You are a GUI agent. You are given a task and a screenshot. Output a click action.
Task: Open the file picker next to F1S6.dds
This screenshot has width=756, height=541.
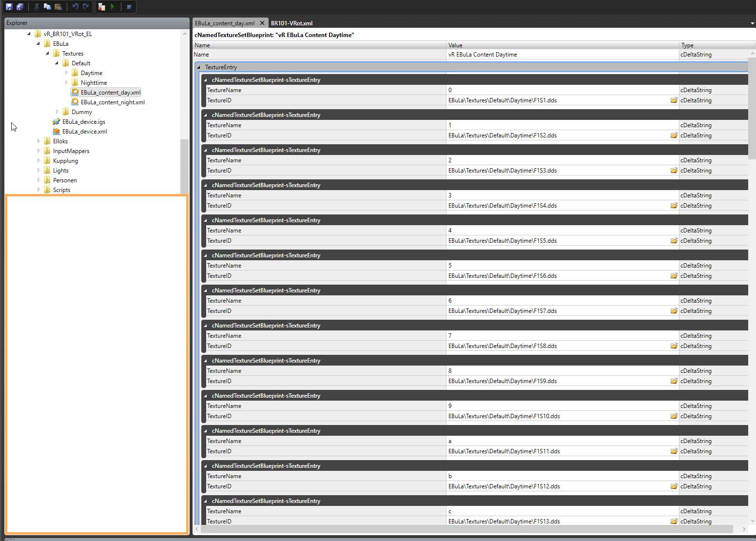coord(674,276)
